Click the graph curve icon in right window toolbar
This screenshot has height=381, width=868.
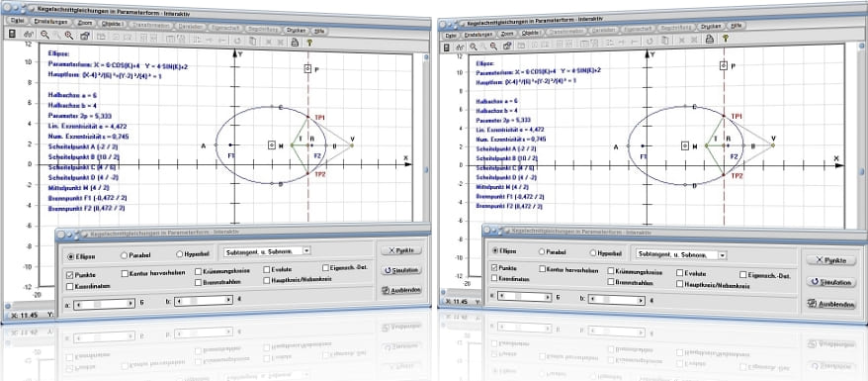(x=461, y=48)
